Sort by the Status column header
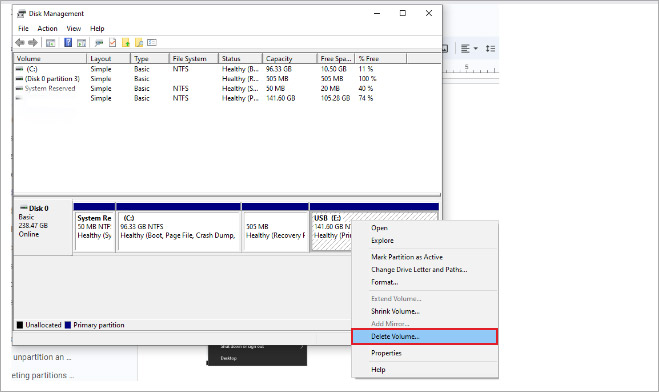The width and height of the screenshot is (659, 392). (240, 58)
